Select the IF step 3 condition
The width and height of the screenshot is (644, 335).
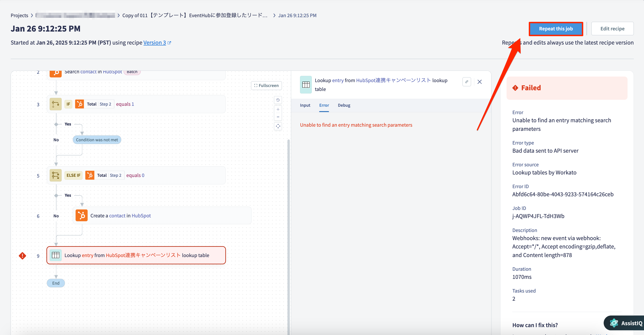coord(136,104)
